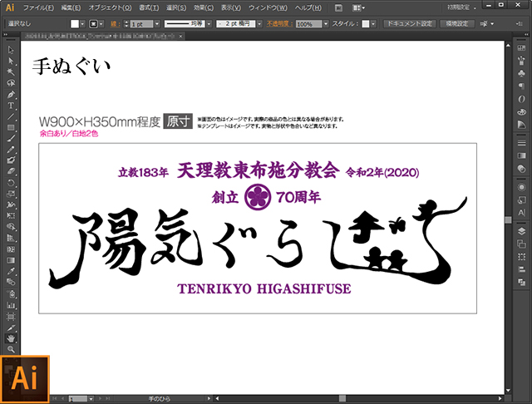Select the Artboard tool
Screen dimensions: 532x404
11,317
